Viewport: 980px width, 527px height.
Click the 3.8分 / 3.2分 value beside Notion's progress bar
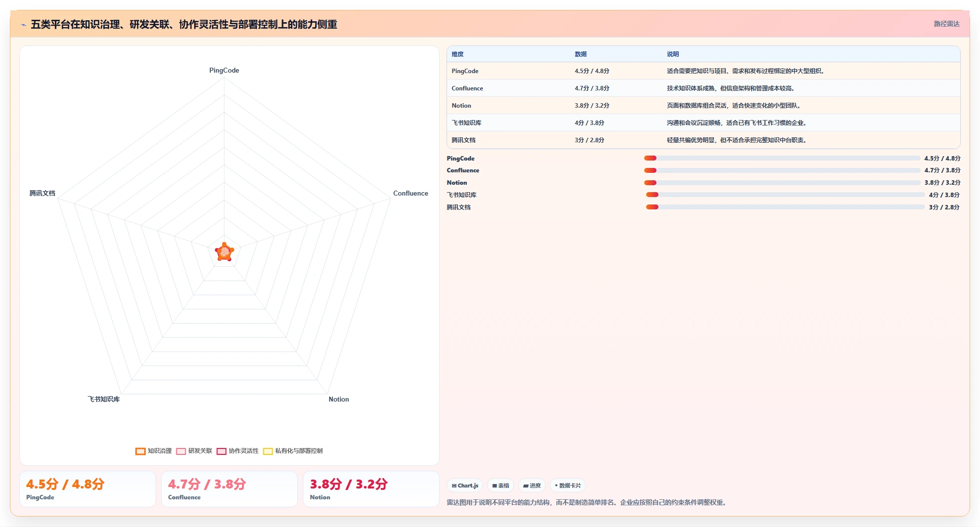point(942,183)
